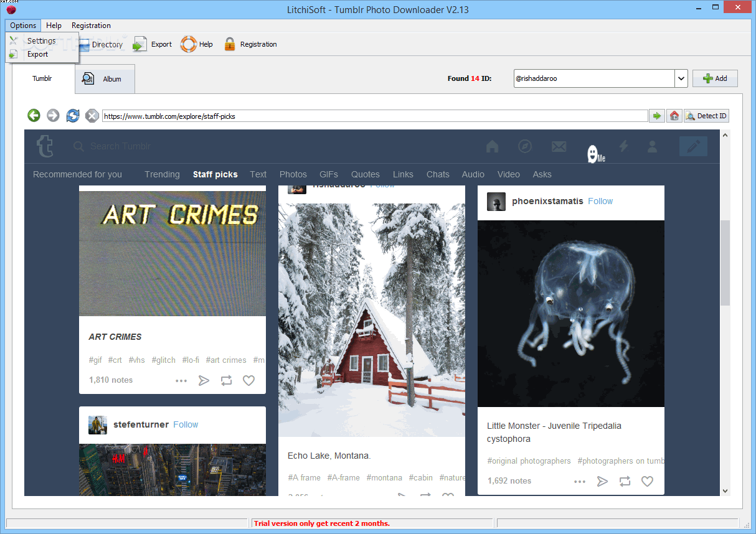Select the Chats tab
Image resolution: width=756 pixels, height=534 pixels.
click(x=438, y=174)
